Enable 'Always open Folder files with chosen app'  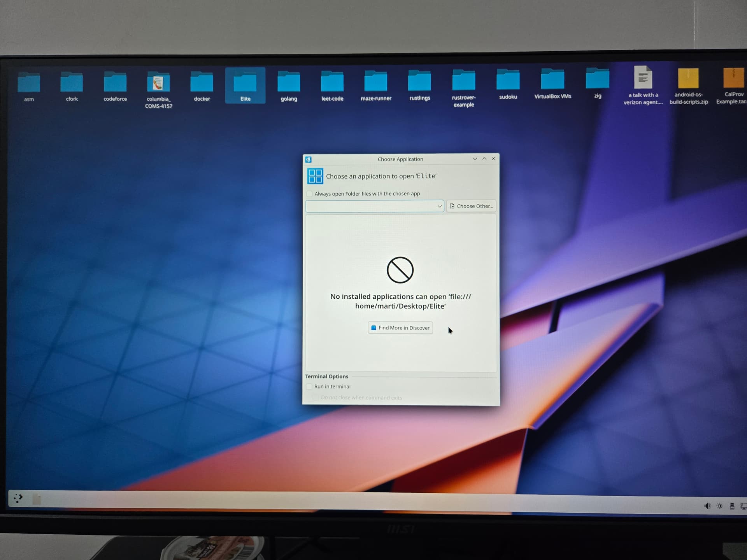coord(309,194)
